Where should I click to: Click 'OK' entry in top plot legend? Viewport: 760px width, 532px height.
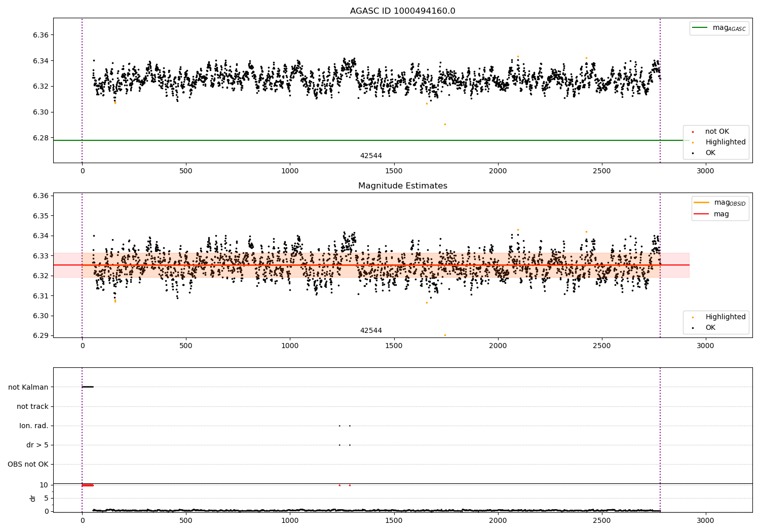(x=704, y=153)
